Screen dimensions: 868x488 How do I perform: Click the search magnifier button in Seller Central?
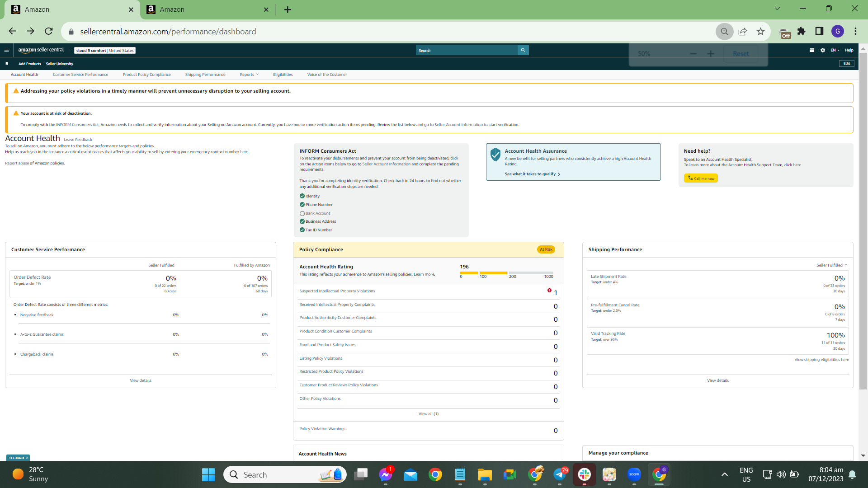(x=523, y=50)
